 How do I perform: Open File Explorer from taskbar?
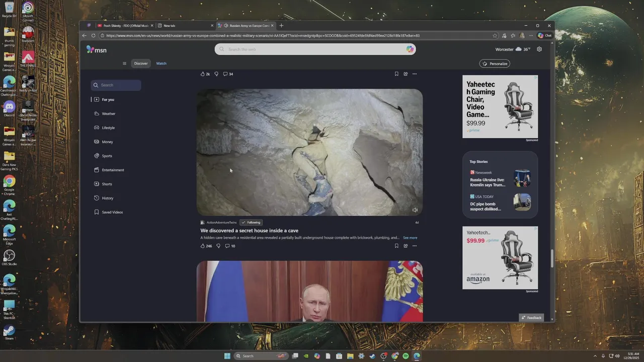350,356
